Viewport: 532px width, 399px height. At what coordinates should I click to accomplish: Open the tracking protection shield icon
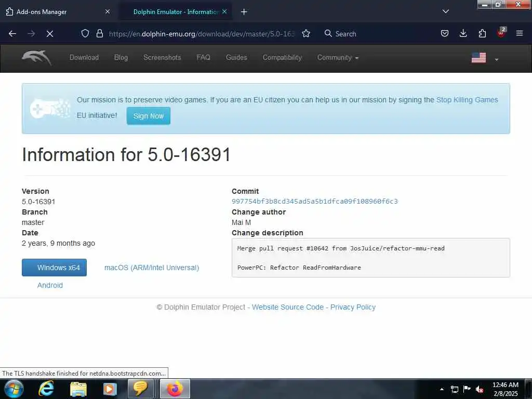point(85,33)
